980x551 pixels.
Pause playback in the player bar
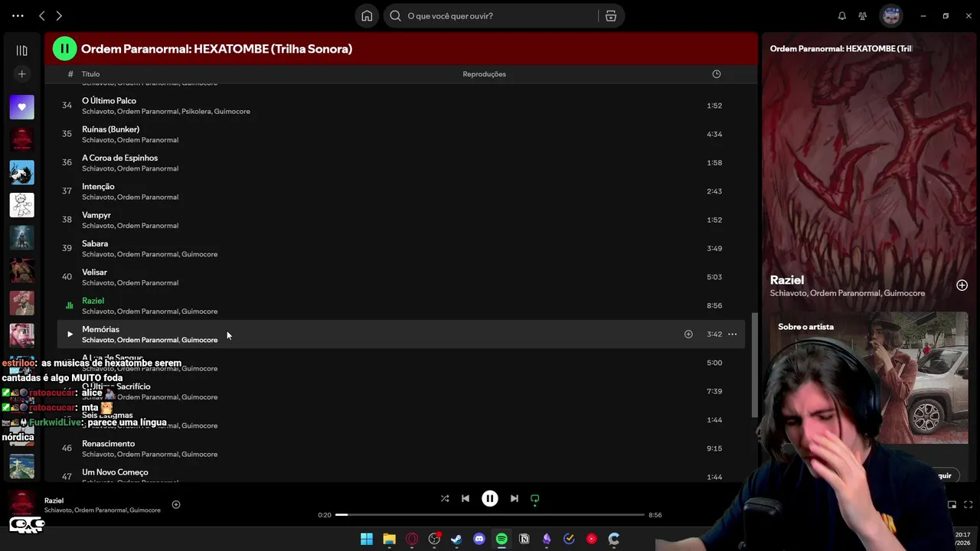[x=490, y=498]
